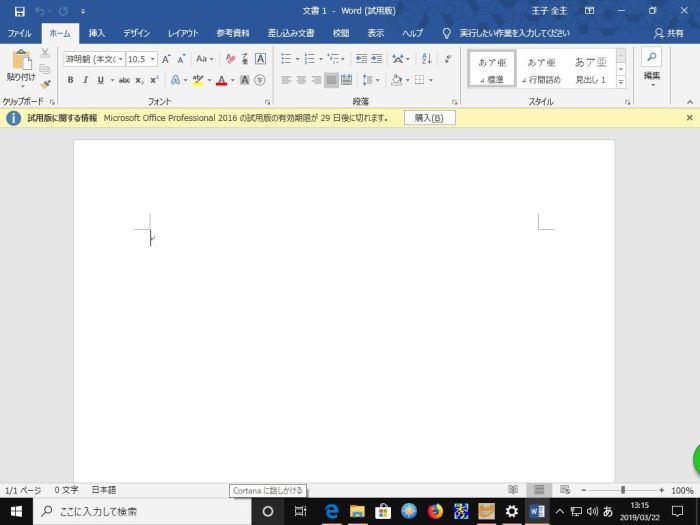The height and width of the screenshot is (525, 700).
Task: Click the 購入(B) purchase button
Action: pos(430,118)
